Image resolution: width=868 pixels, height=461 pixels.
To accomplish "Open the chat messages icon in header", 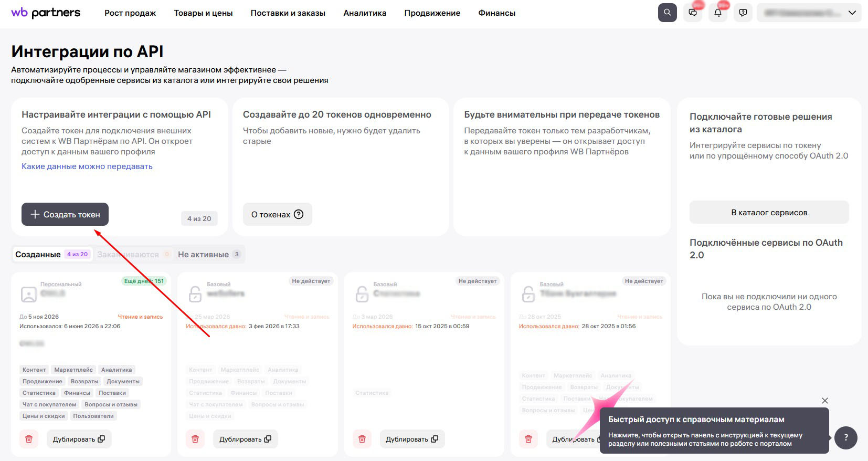I will pyautogui.click(x=693, y=13).
